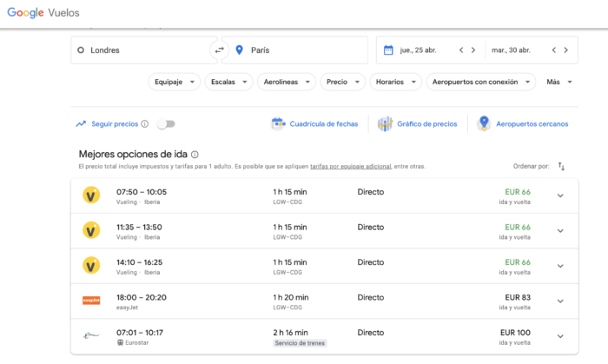Click info icon next to Mejores opciones de ida
This screenshot has width=608, height=364.
195,154
